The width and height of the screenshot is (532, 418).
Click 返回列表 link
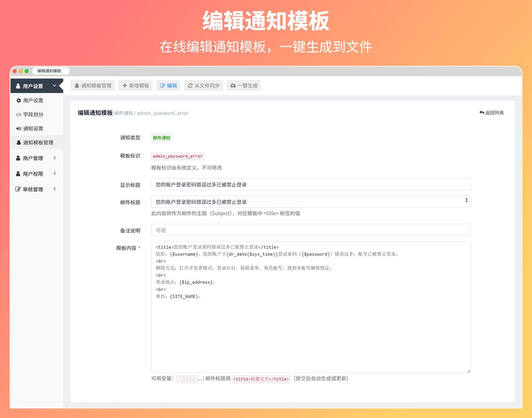pos(492,113)
